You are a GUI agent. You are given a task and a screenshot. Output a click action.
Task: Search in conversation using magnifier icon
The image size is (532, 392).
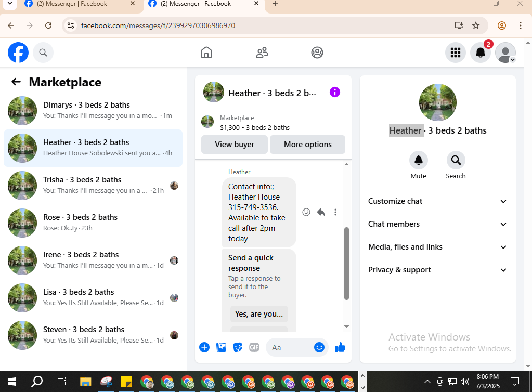tap(456, 160)
